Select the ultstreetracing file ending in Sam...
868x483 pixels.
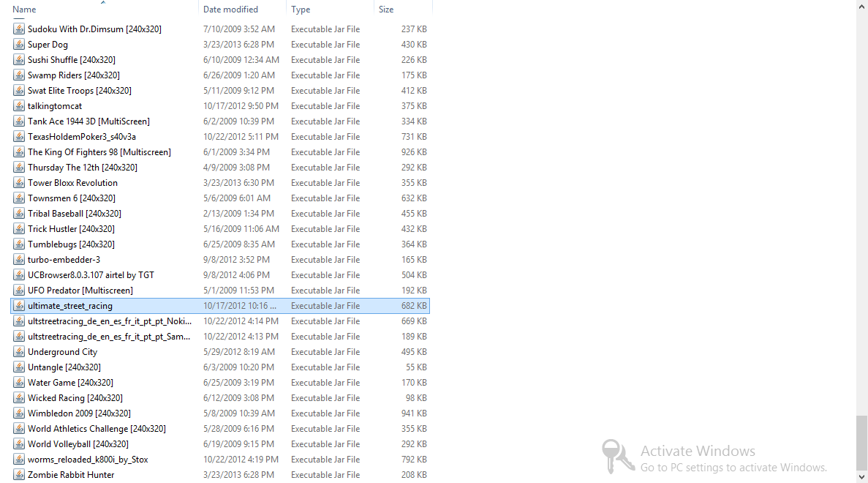click(109, 337)
